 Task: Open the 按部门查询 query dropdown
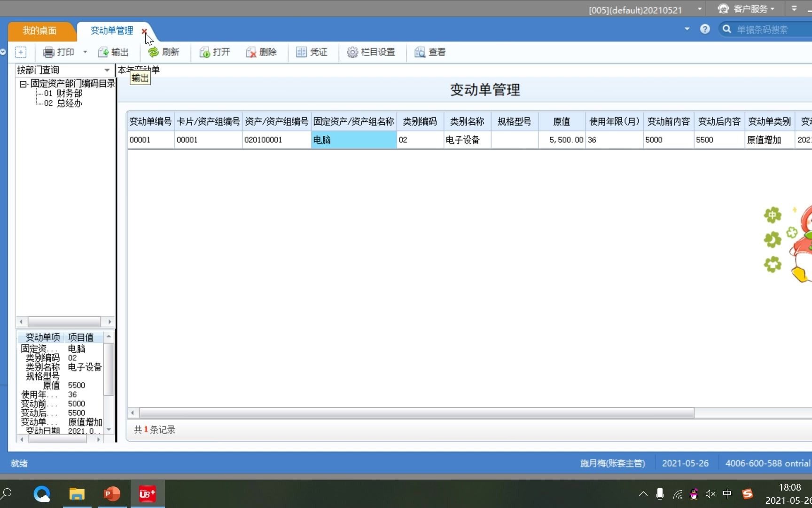coord(107,70)
